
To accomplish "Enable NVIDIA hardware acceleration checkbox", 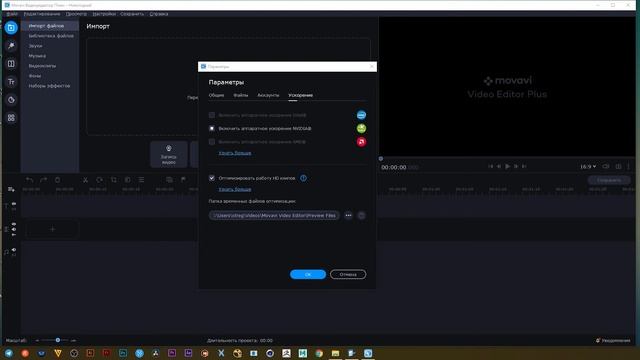I will click(211, 128).
